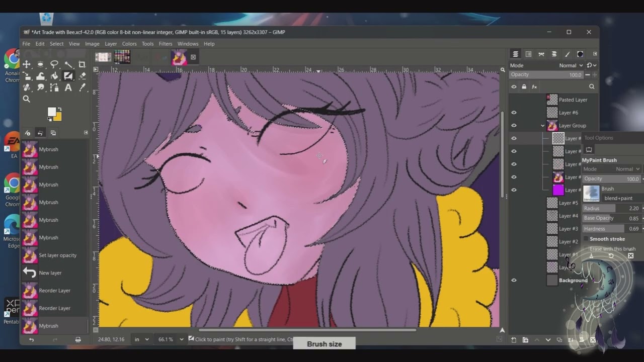The height and width of the screenshot is (362, 644).
Task: Select the Paths tool
Action: [x=54, y=87]
